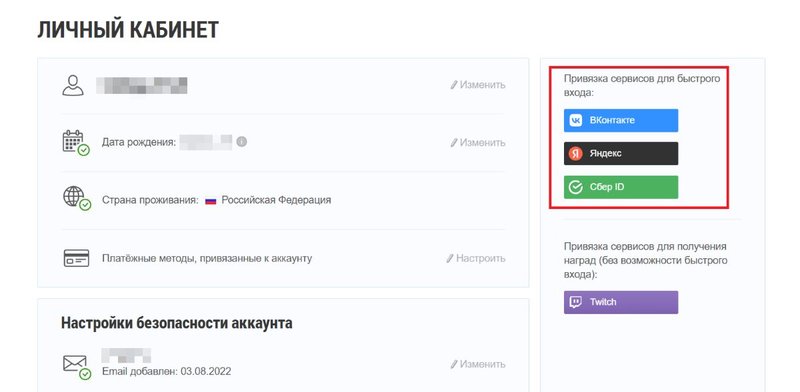800x392 pixels.
Task: Click 'Платёжные методы, привязанные к аккаунту' text
Action: (207, 258)
